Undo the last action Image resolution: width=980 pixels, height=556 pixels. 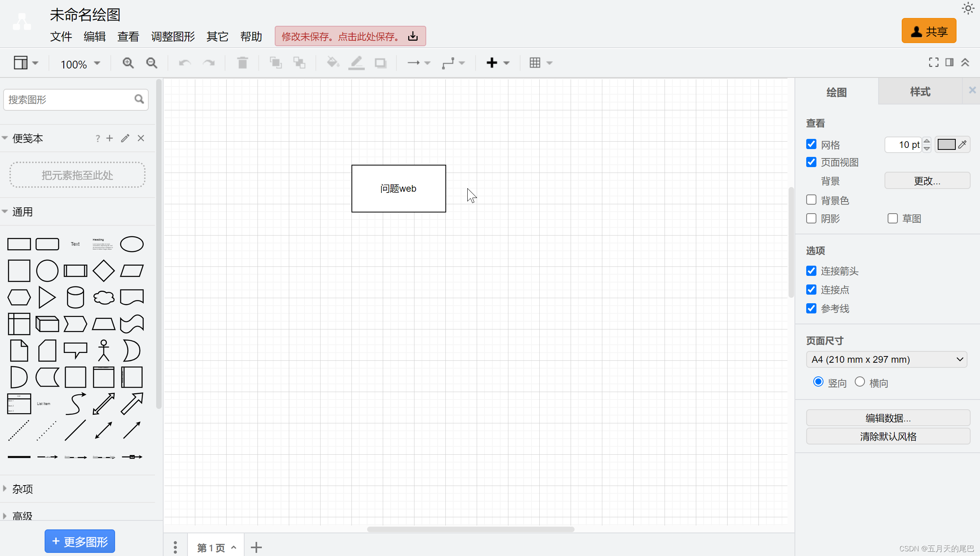[x=185, y=63]
